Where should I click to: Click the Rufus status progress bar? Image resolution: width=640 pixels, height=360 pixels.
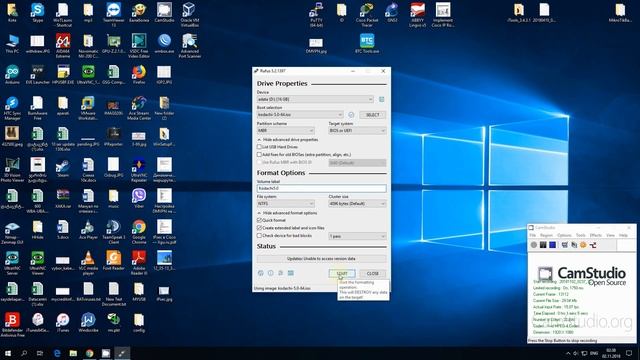pyautogui.click(x=322, y=259)
